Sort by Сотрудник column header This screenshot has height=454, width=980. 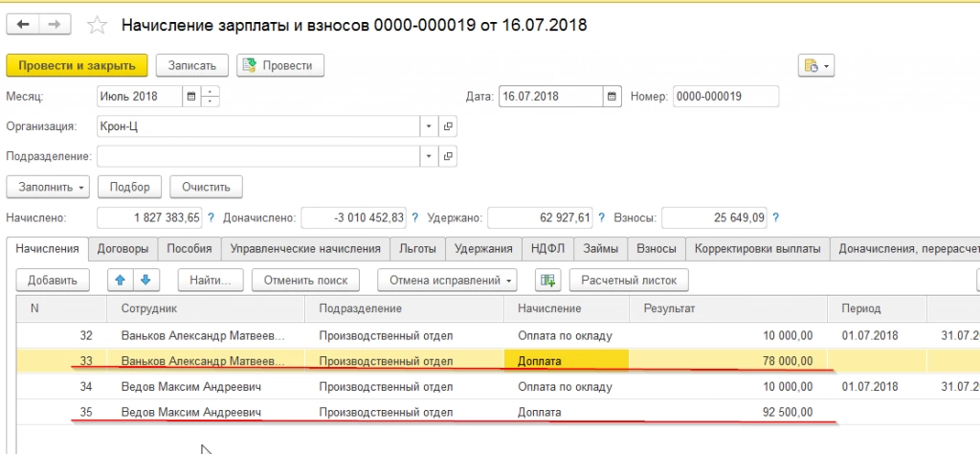pyautogui.click(x=206, y=309)
